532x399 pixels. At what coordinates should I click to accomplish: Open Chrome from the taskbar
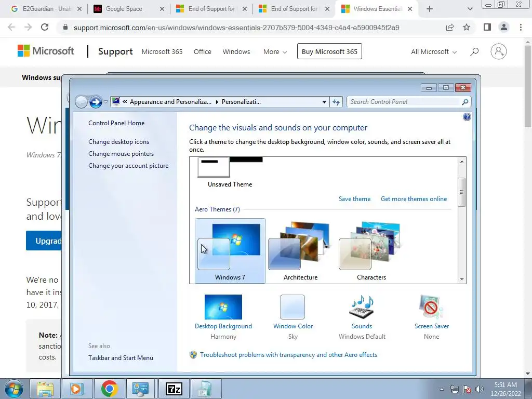point(109,389)
